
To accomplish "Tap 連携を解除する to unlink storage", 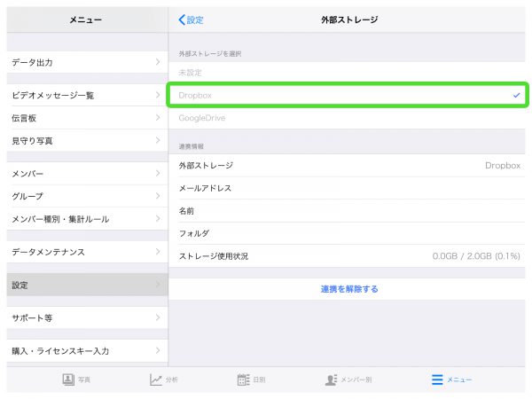I will [349, 289].
